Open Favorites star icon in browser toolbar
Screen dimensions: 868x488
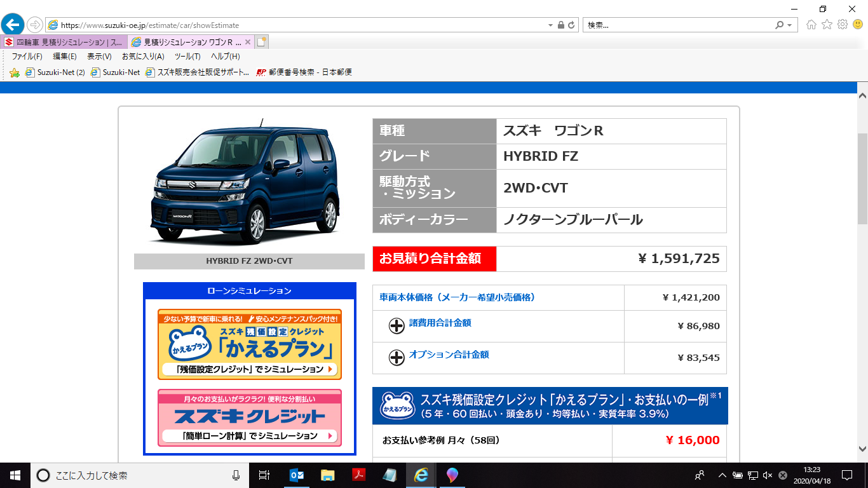point(827,25)
